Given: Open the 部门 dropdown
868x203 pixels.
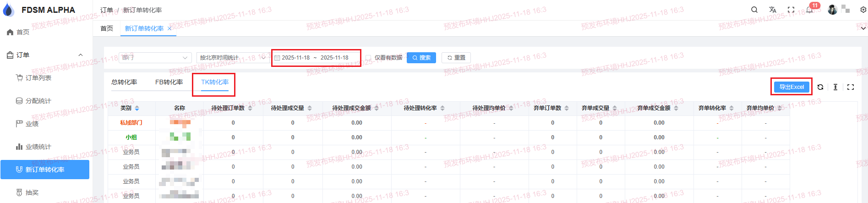Looking at the screenshot, I should 155,58.
